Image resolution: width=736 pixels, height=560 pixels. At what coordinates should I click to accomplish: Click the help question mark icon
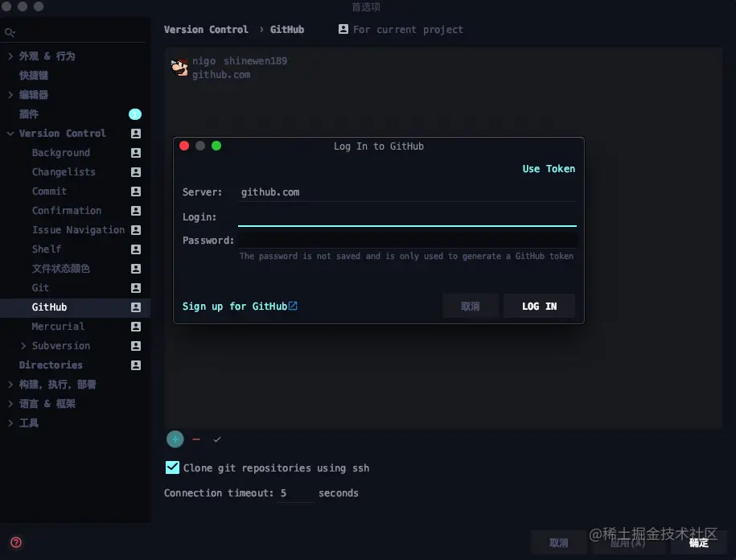click(16, 542)
